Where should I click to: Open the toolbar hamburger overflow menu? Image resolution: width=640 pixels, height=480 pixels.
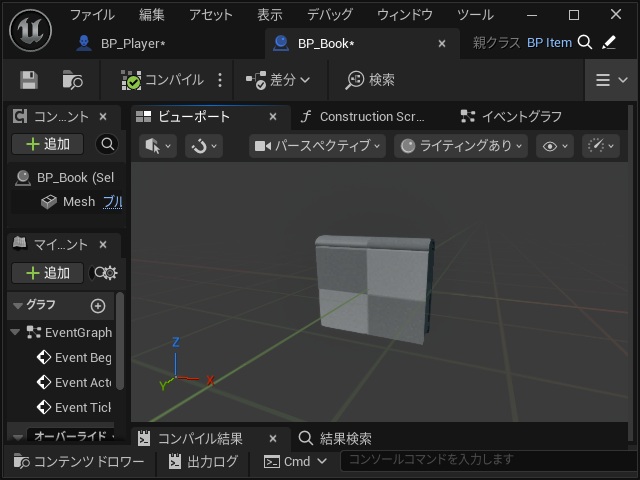point(611,80)
